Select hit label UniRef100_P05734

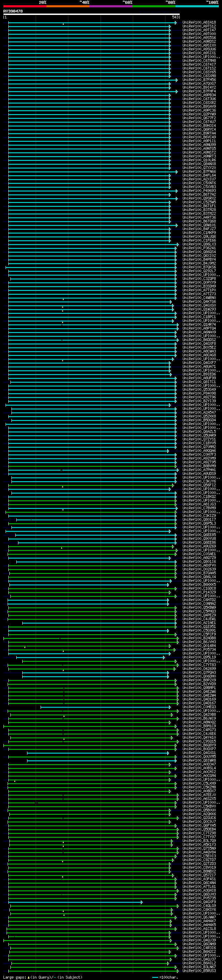click(199, 649)
